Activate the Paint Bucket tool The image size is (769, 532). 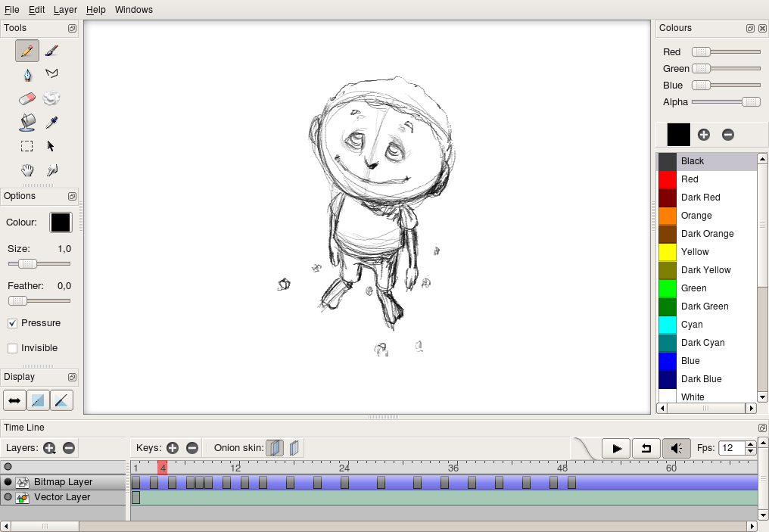pyautogui.click(x=26, y=123)
